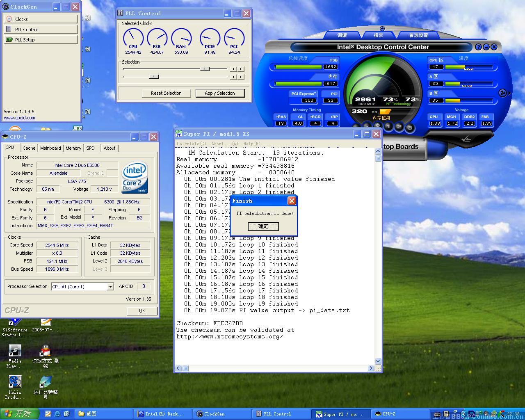Open the QQ shortcut desktop icon

[46, 356]
